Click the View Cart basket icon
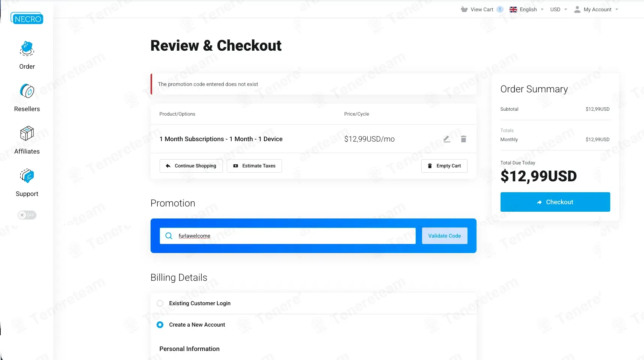The height and width of the screenshot is (360, 644). click(465, 9)
